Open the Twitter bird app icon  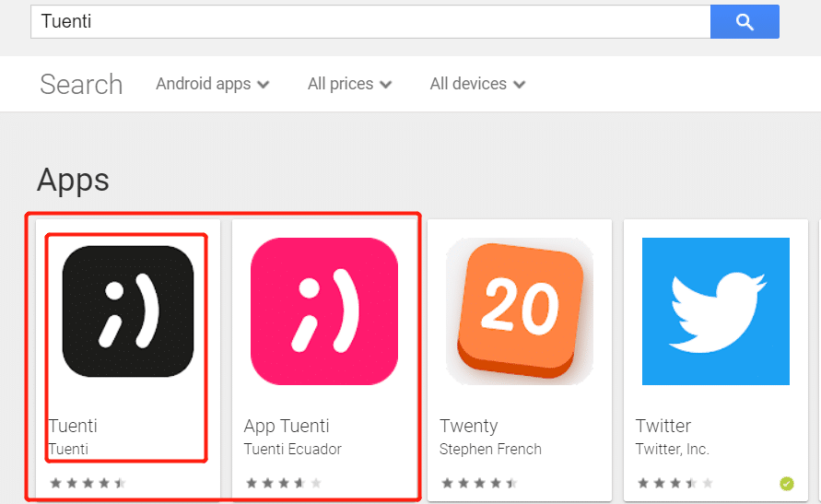(x=716, y=311)
